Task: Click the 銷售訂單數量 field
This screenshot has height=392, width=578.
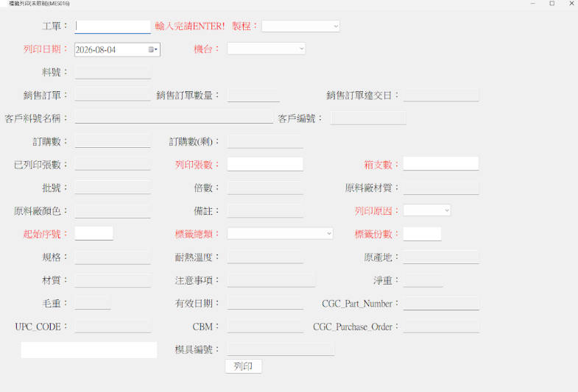Action: pos(253,96)
